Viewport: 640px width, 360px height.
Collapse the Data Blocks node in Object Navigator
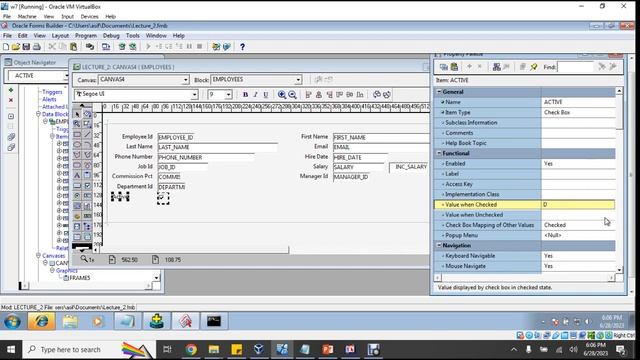(x=38, y=114)
